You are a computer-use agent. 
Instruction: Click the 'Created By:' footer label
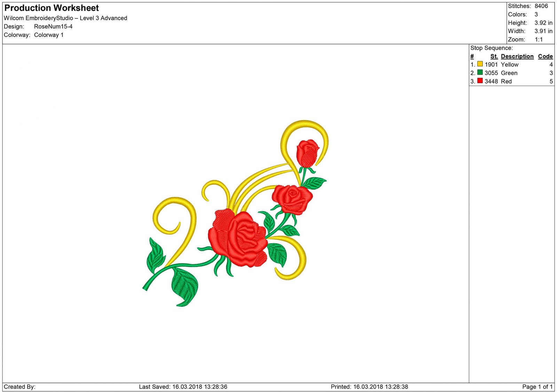19,387
